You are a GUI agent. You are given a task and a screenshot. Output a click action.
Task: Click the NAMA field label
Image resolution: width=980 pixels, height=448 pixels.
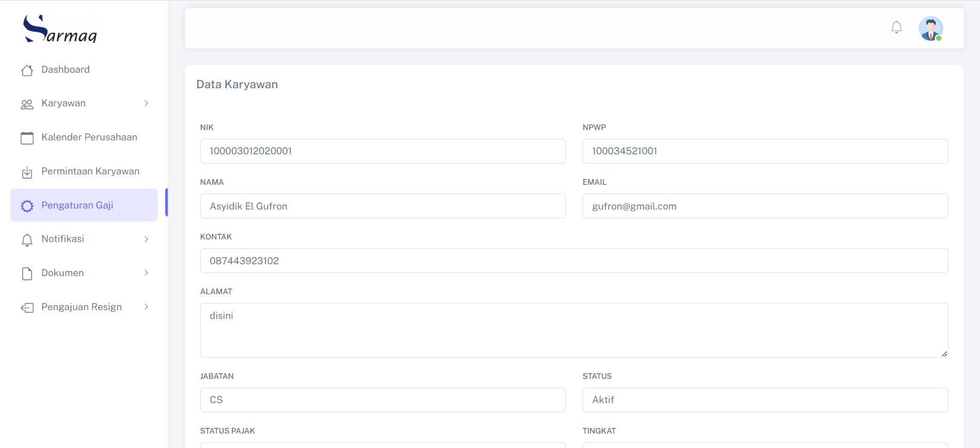212,182
